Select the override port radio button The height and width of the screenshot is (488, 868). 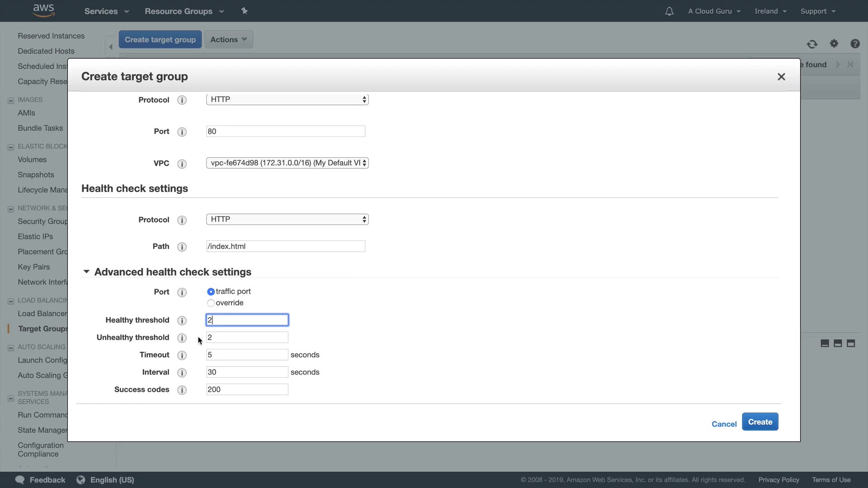211,303
